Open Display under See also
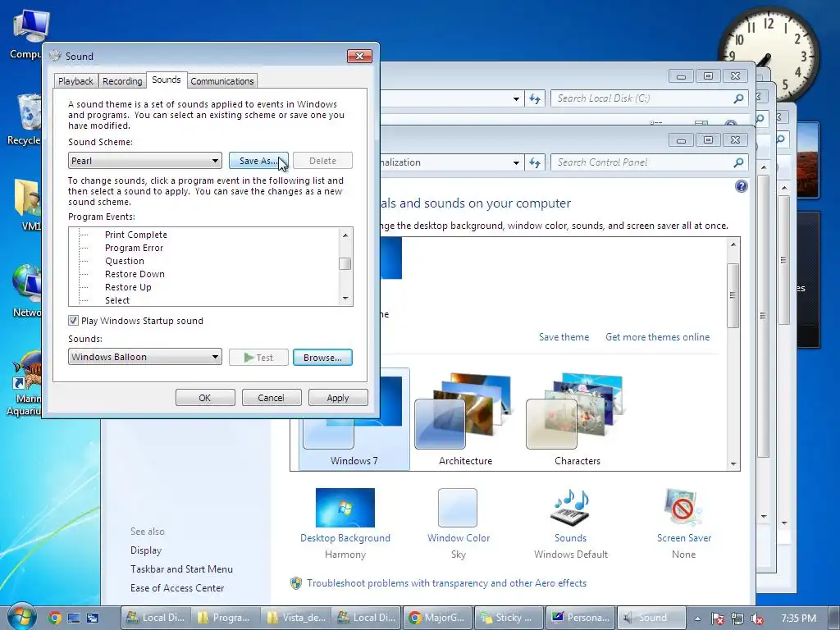The height and width of the screenshot is (630, 840). (146, 550)
